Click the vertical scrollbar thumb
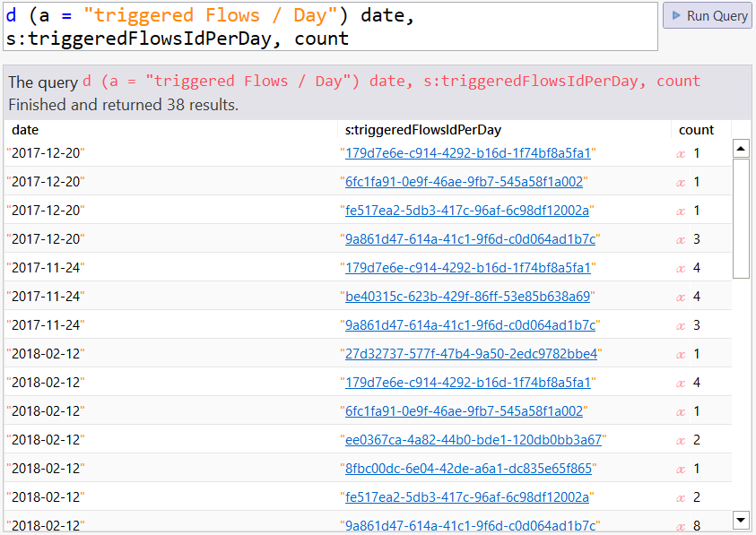This screenshot has width=756, height=535. point(741,219)
